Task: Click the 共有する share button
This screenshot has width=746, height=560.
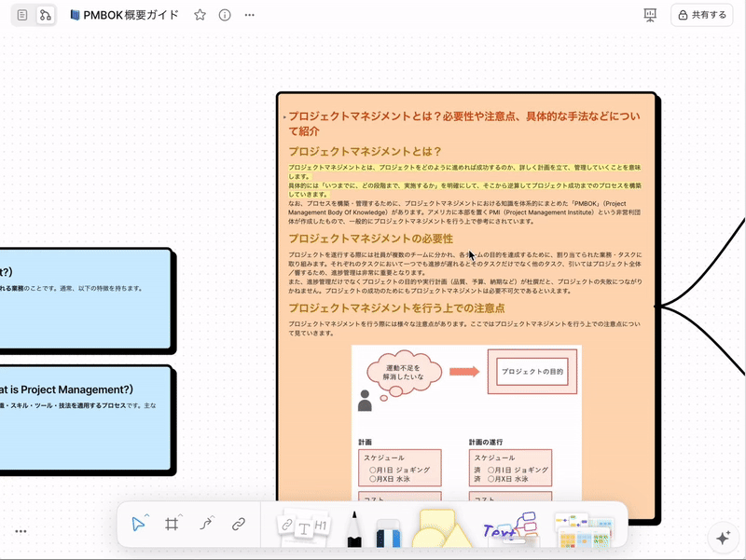Action: click(x=701, y=15)
